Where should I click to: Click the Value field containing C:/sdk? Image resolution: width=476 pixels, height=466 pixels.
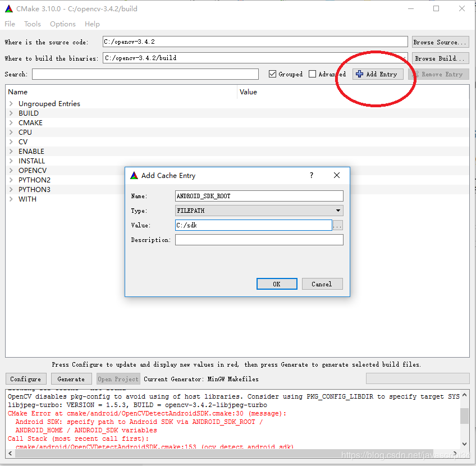click(x=254, y=225)
